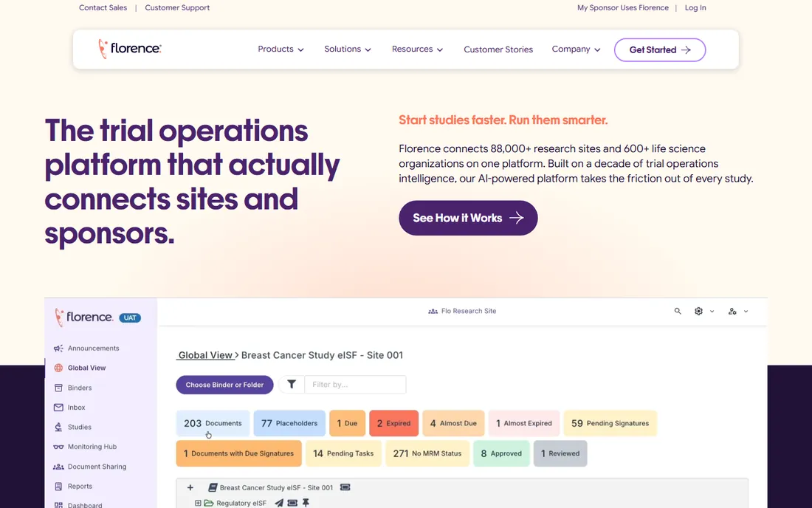Click the green folder icon of Regulatory eISF
The width and height of the screenshot is (812, 508).
[209, 503]
